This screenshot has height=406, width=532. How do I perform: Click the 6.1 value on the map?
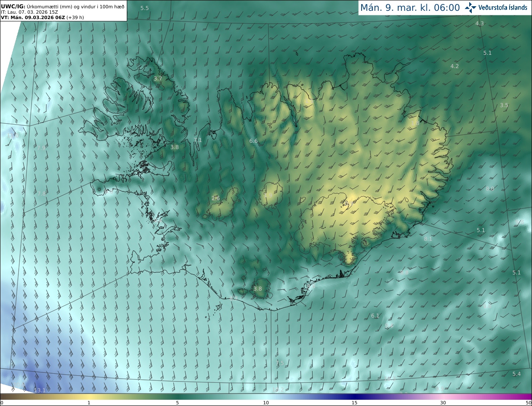point(375,316)
